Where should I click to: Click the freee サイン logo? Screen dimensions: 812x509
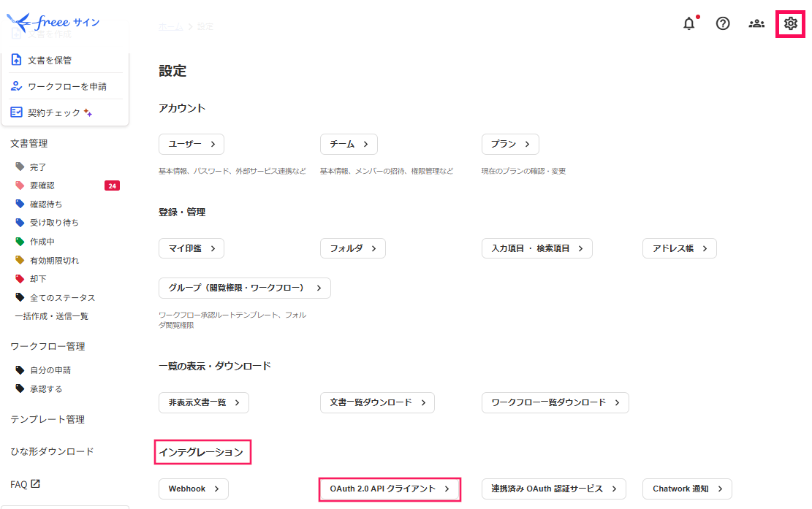tap(53, 22)
